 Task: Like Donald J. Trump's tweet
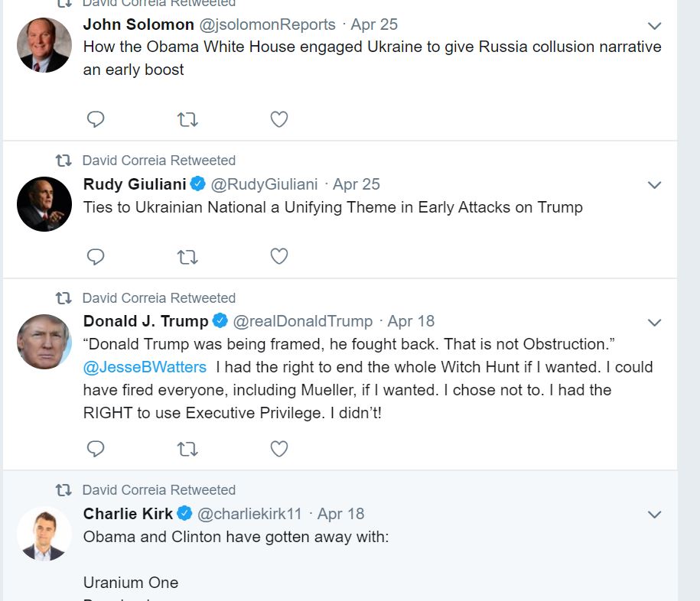point(279,449)
